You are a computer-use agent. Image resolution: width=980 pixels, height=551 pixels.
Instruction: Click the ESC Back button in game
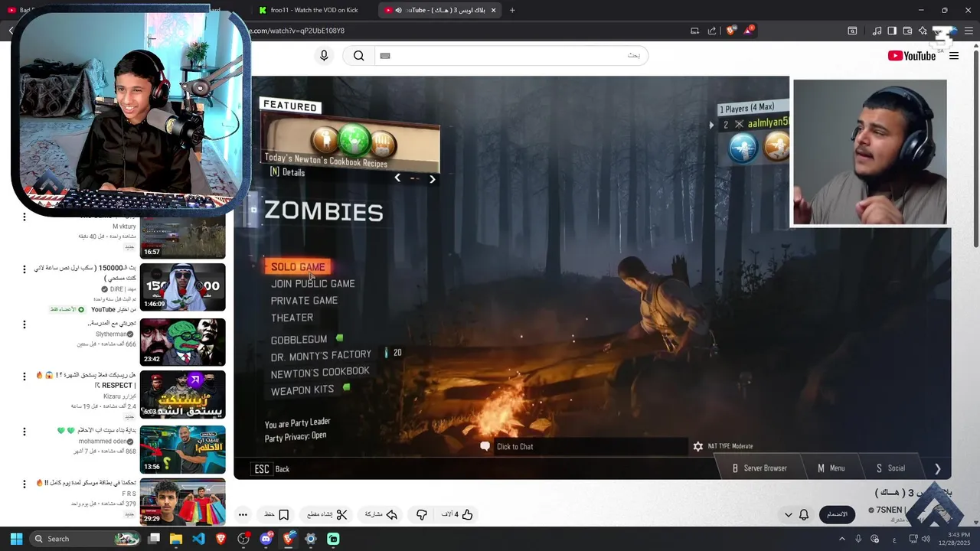[272, 469]
